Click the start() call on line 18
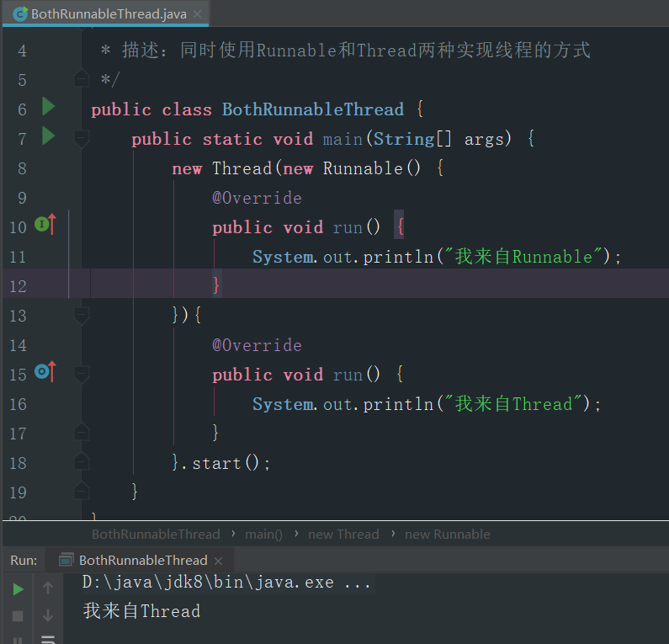This screenshot has width=669, height=644. (x=226, y=463)
